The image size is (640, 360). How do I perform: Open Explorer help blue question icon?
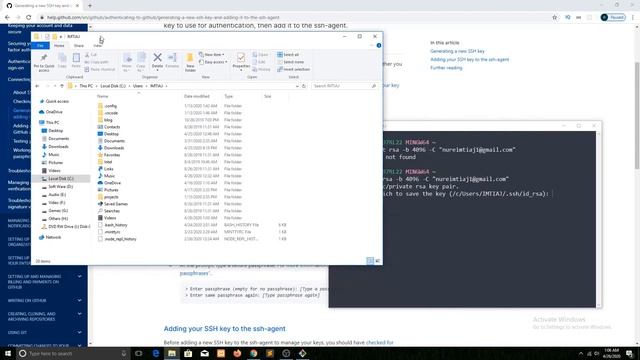click(379, 45)
